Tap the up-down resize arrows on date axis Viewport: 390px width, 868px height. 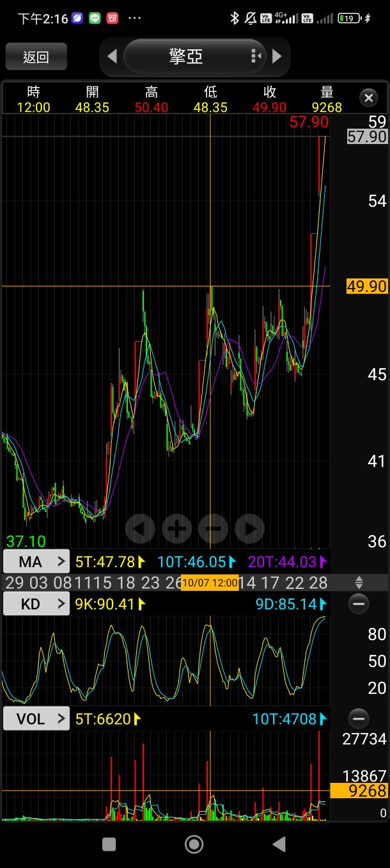[x=359, y=583]
